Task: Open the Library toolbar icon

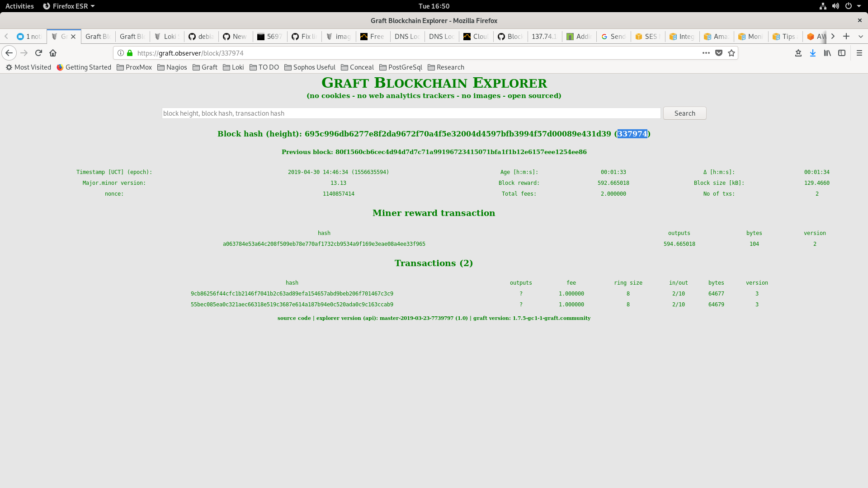Action: click(x=827, y=53)
